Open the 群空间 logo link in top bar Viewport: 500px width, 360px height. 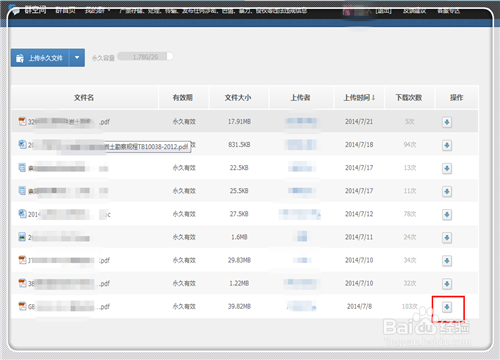[28, 10]
